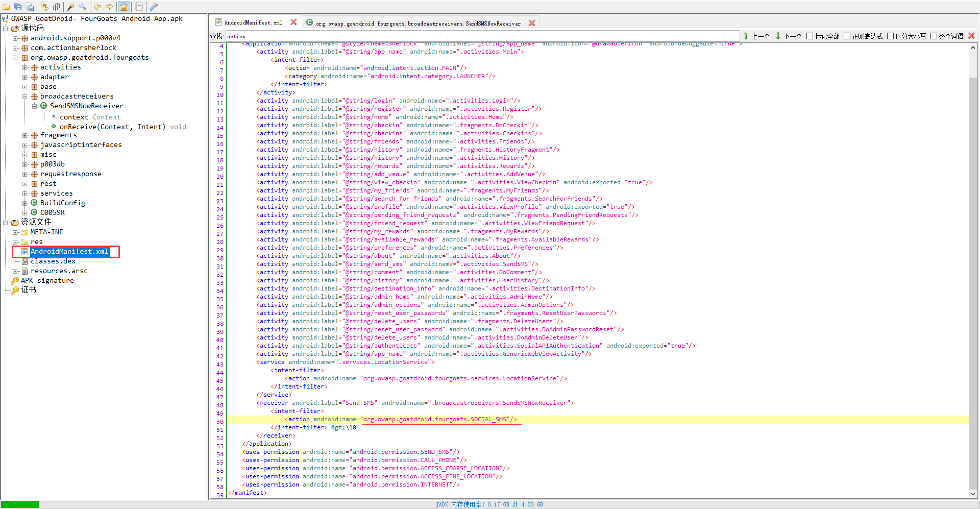Click the highlighted SOCIAL_SMS action line
Viewport: 980px width, 509px height.
click(597, 419)
